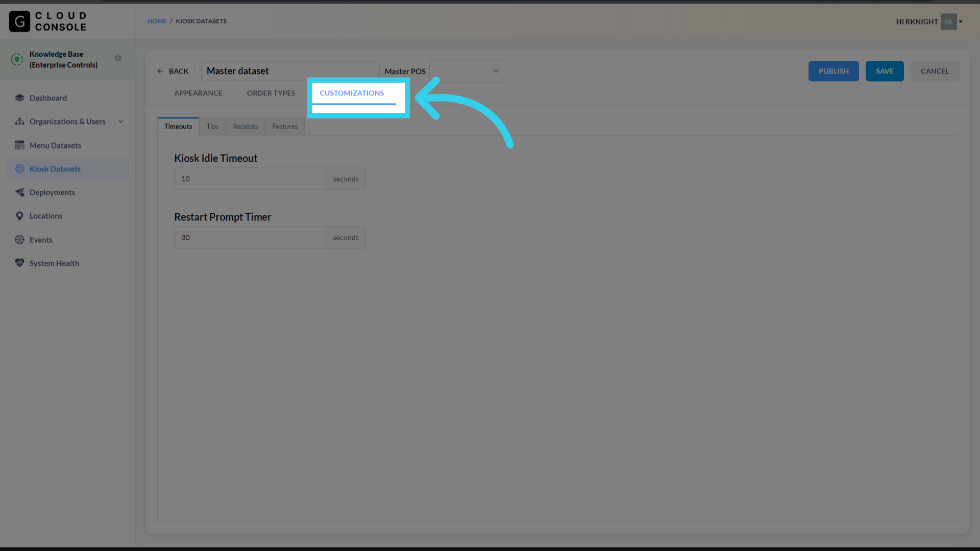The width and height of the screenshot is (980, 551).
Task: Open the Knowledge Base settings gear
Action: pos(118,58)
